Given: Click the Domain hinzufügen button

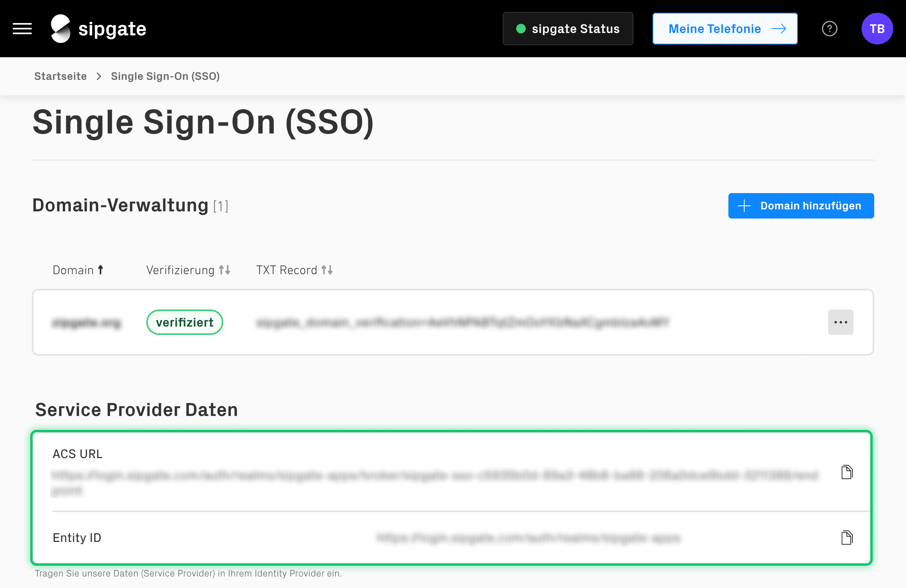Looking at the screenshot, I should tap(801, 206).
